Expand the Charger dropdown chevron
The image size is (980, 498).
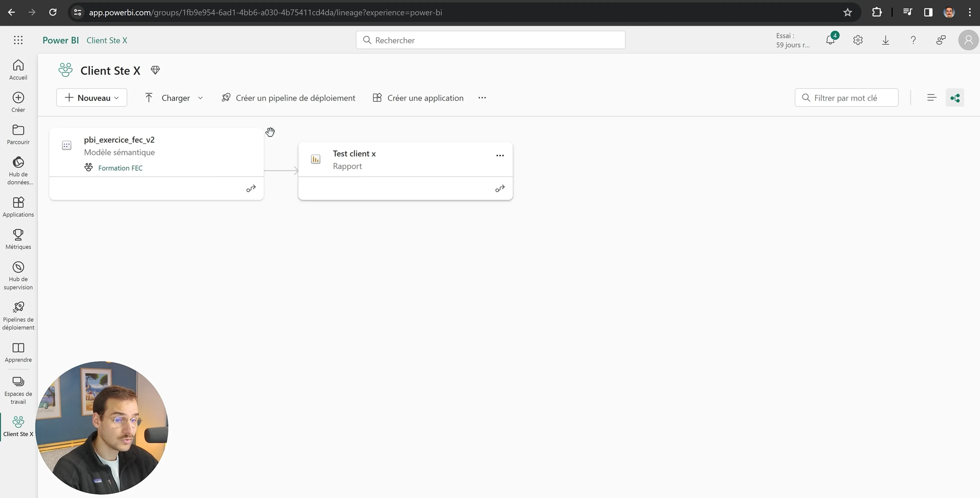(x=201, y=98)
